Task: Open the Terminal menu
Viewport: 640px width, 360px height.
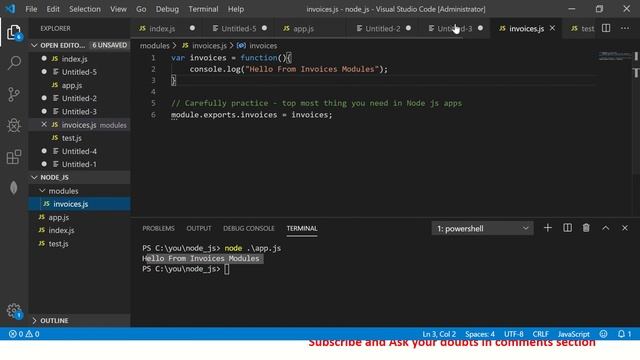Action: point(203,9)
